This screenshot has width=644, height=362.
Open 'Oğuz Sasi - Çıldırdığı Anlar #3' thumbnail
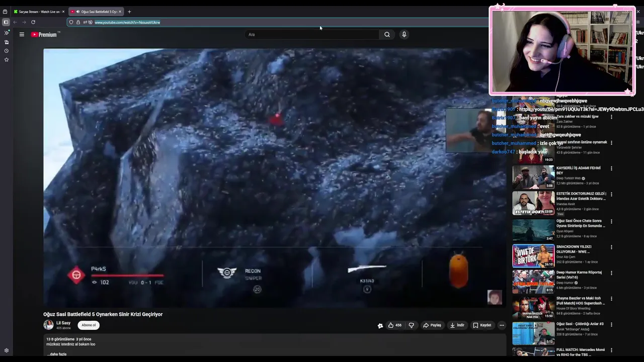point(533,333)
